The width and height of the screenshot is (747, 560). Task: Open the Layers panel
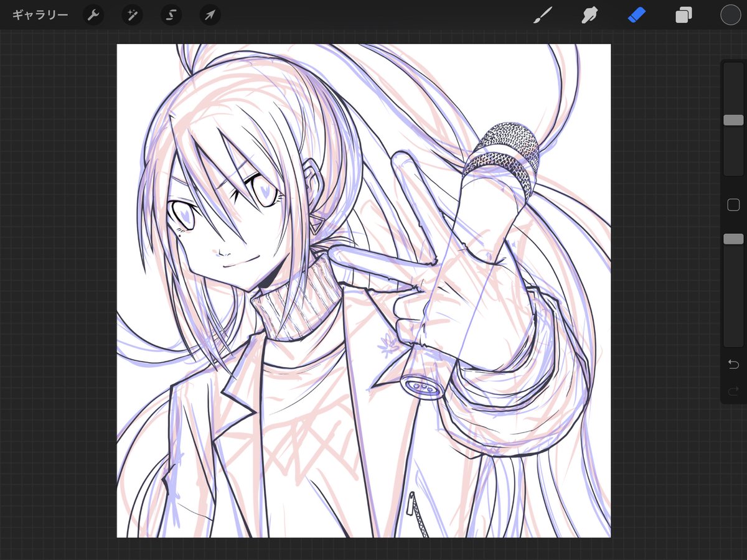coord(684,15)
